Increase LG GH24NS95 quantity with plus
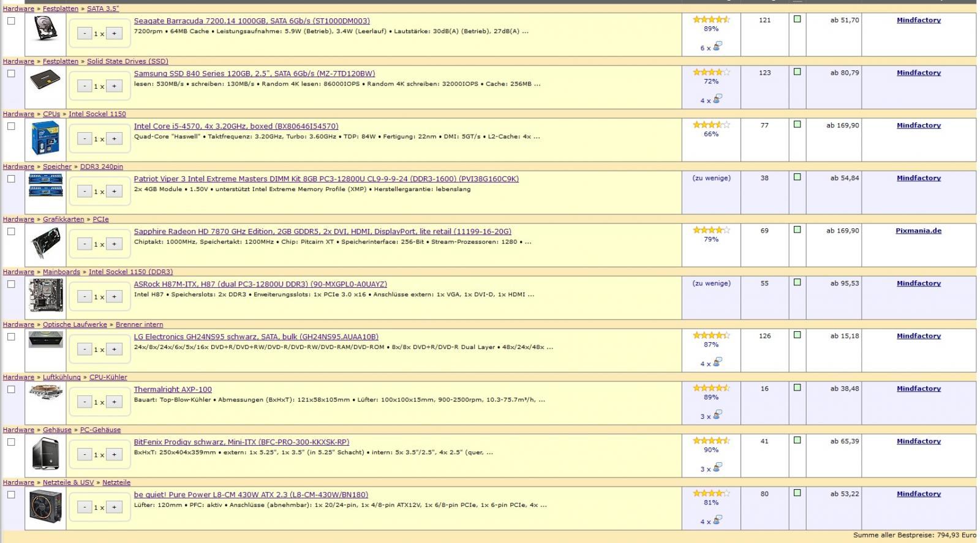 click(114, 350)
